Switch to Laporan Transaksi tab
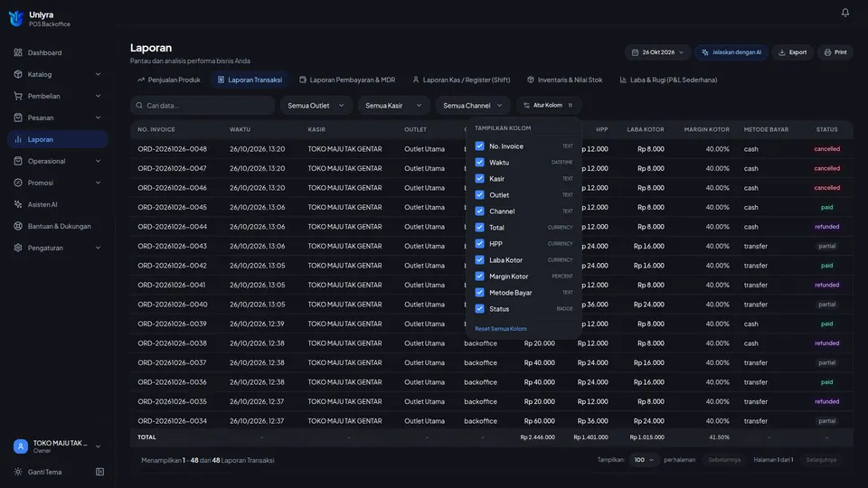The height and width of the screenshot is (488, 868). click(x=250, y=80)
